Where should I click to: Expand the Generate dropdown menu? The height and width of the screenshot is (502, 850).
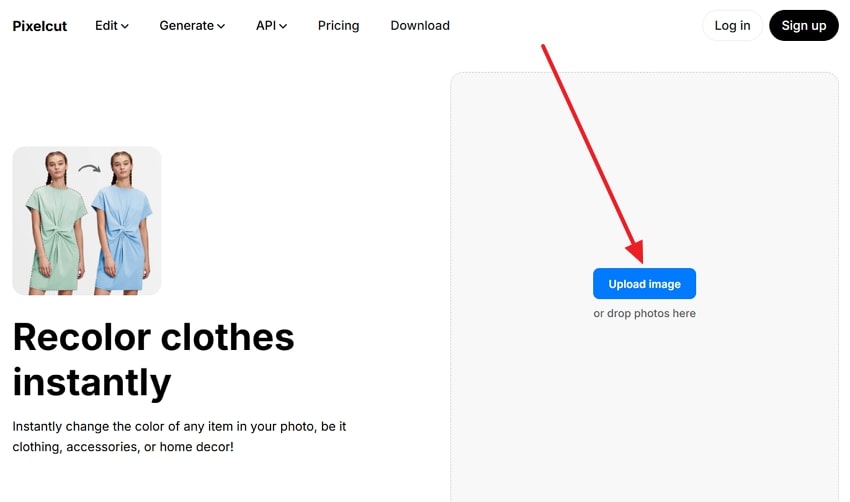point(191,26)
